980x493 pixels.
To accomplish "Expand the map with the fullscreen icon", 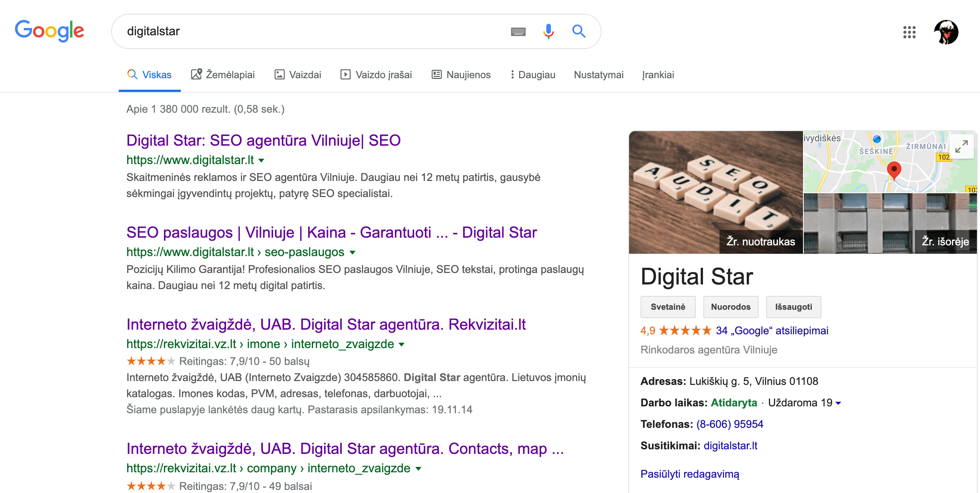I will click(x=961, y=146).
